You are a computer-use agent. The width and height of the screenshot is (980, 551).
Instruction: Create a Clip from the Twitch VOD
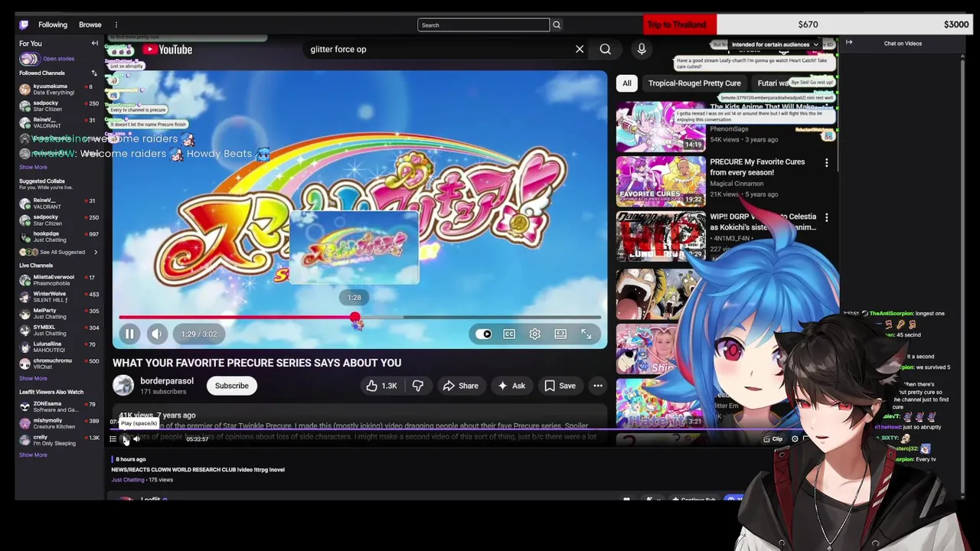click(773, 439)
